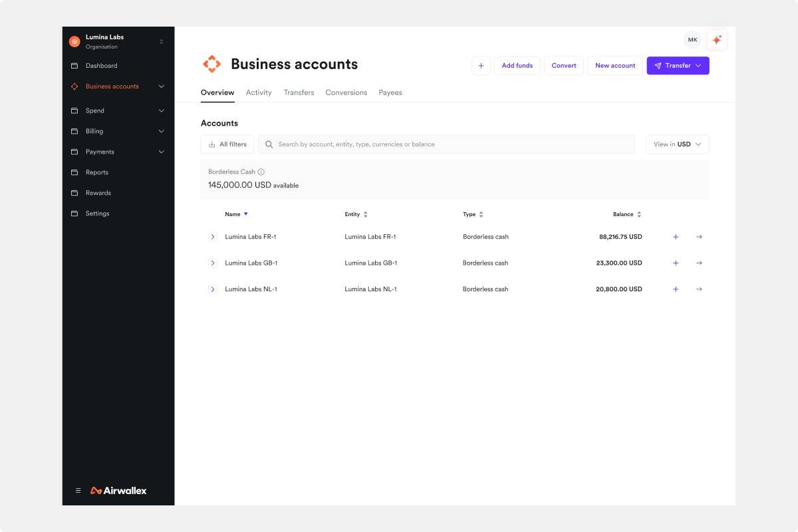Click the Borderless Cash info icon

(261, 172)
